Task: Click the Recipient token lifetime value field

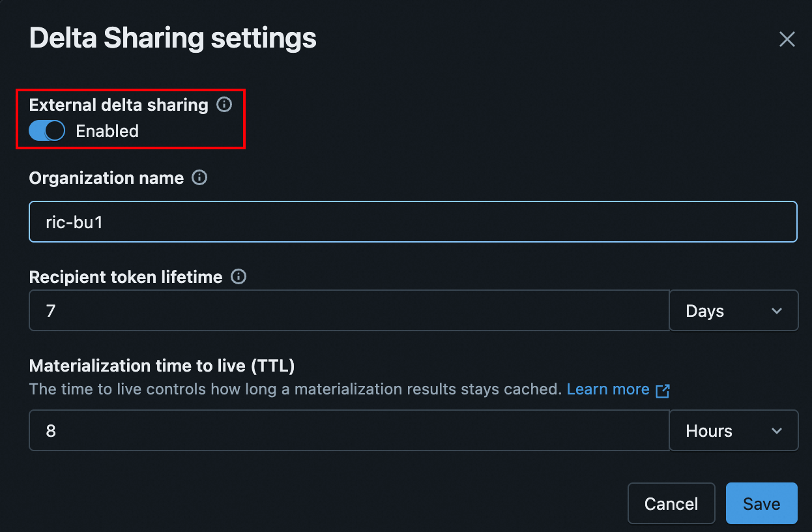Action: [x=349, y=311]
